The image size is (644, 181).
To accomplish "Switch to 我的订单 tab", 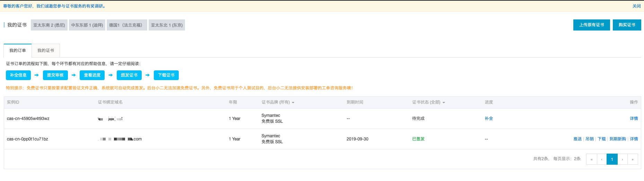I will click(x=18, y=51).
